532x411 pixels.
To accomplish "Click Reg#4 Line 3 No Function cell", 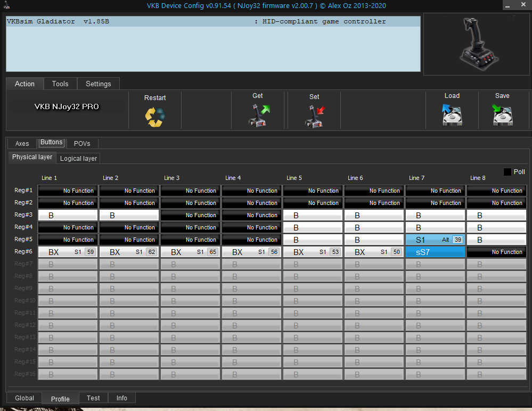I will [x=190, y=227].
